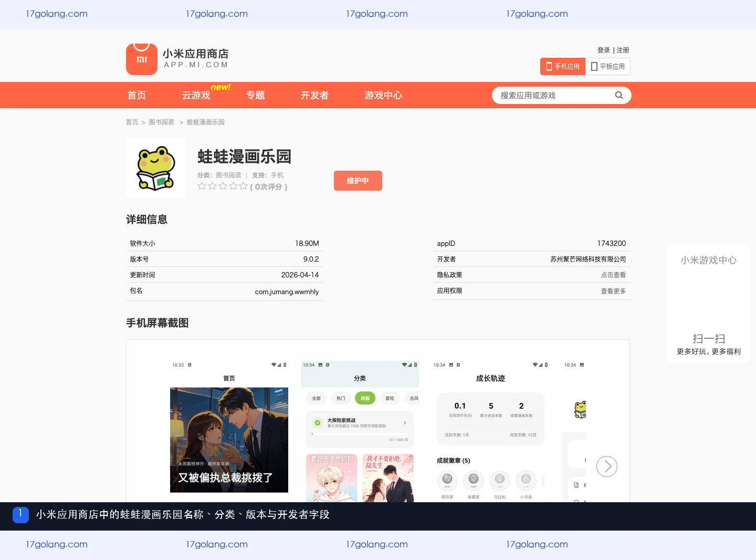Viewport: 756px width, 560px height.
Task: Click developer name 苏州聚芒网络科技有限公司
Action: point(588,259)
